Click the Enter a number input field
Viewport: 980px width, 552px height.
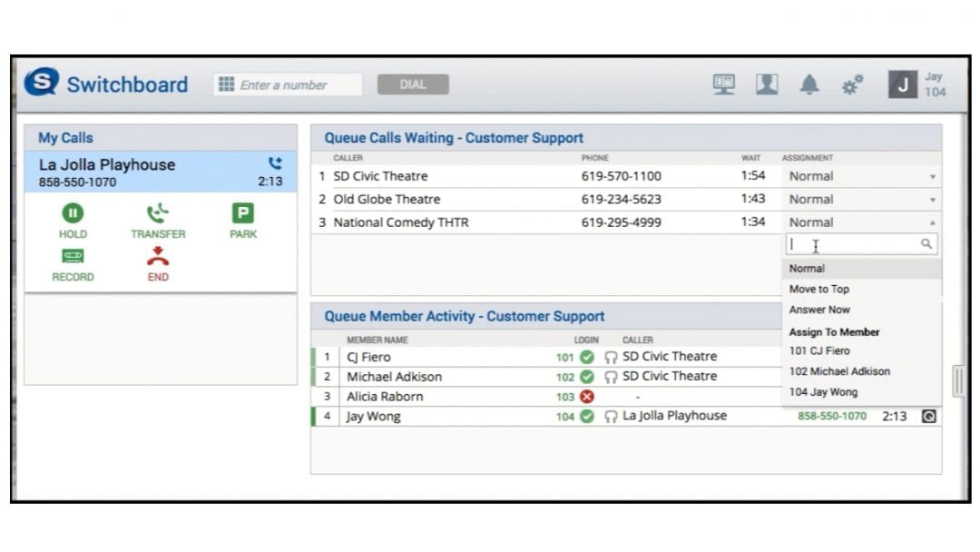(290, 84)
